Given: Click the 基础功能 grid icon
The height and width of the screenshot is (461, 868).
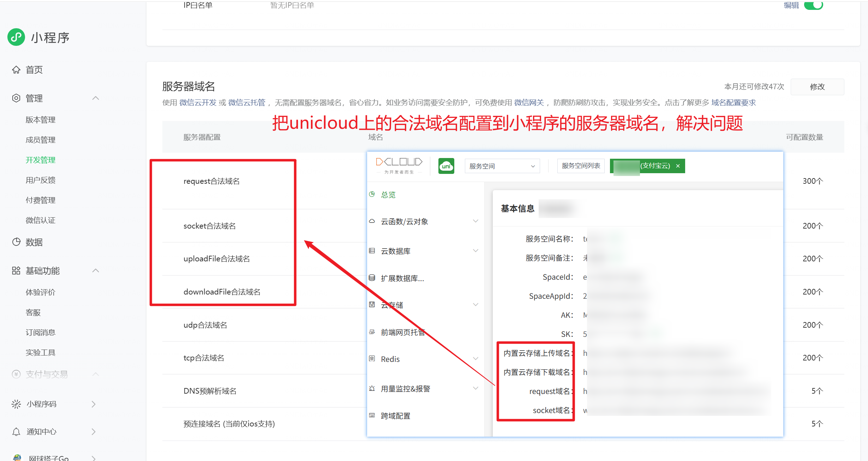Looking at the screenshot, I should click(x=16, y=271).
